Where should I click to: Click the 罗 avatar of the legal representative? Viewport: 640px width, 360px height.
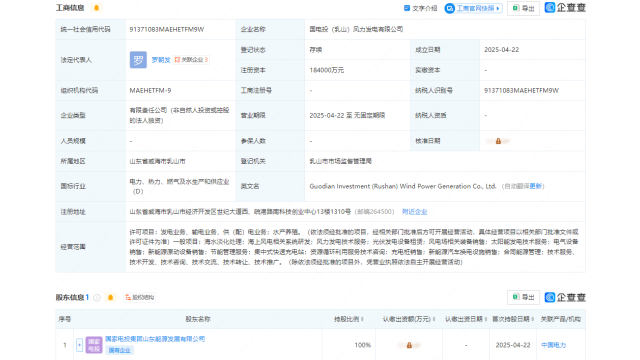[x=138, y=60]
